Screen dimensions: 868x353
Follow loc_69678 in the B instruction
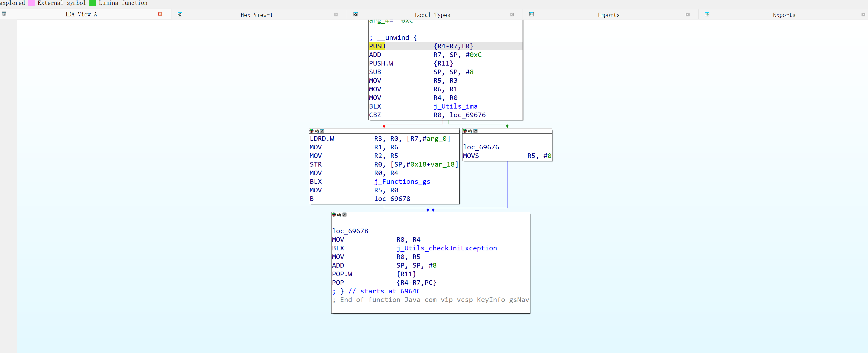[392, 199]
